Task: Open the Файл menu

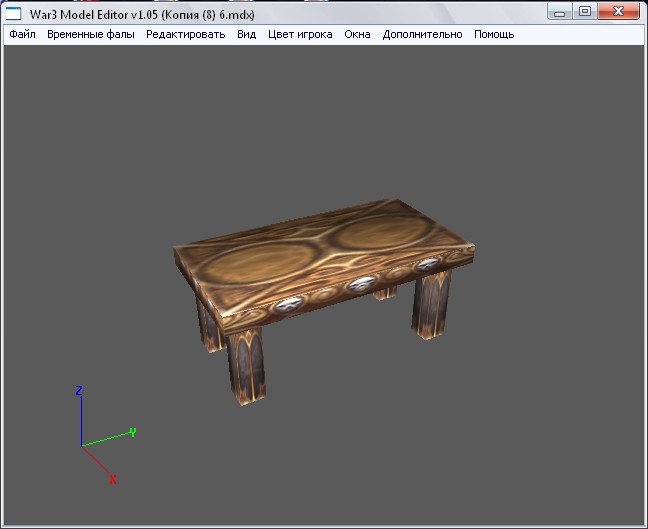Action: [22, 34]
